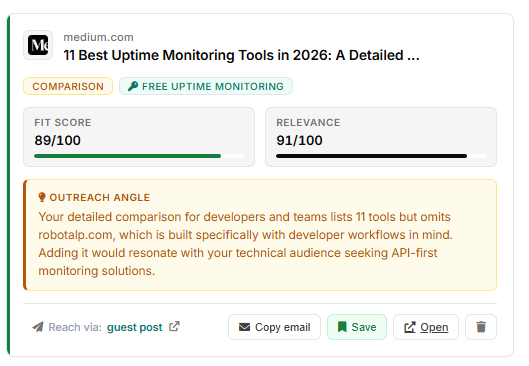Open the article via Open button

[426, 327]
